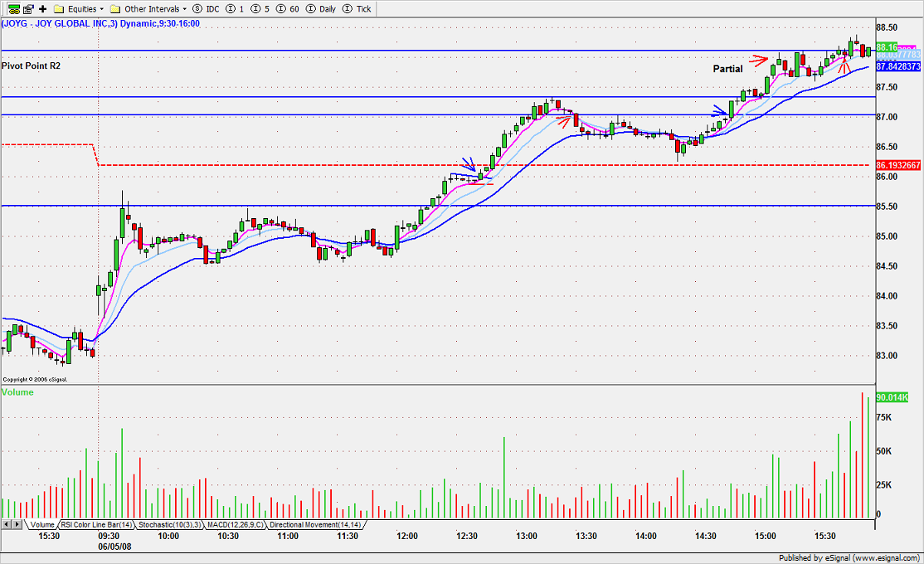The height and width of the screenshot is (564, 924).
Task: Open the MACD(12,26,9,C) tab
Action: tap(235, 524)
